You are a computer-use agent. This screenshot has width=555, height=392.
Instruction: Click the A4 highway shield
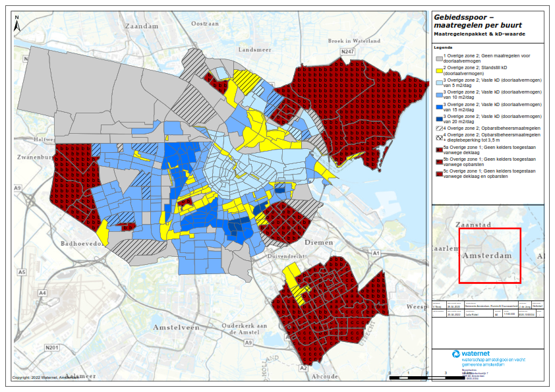(x=43, y=292)
